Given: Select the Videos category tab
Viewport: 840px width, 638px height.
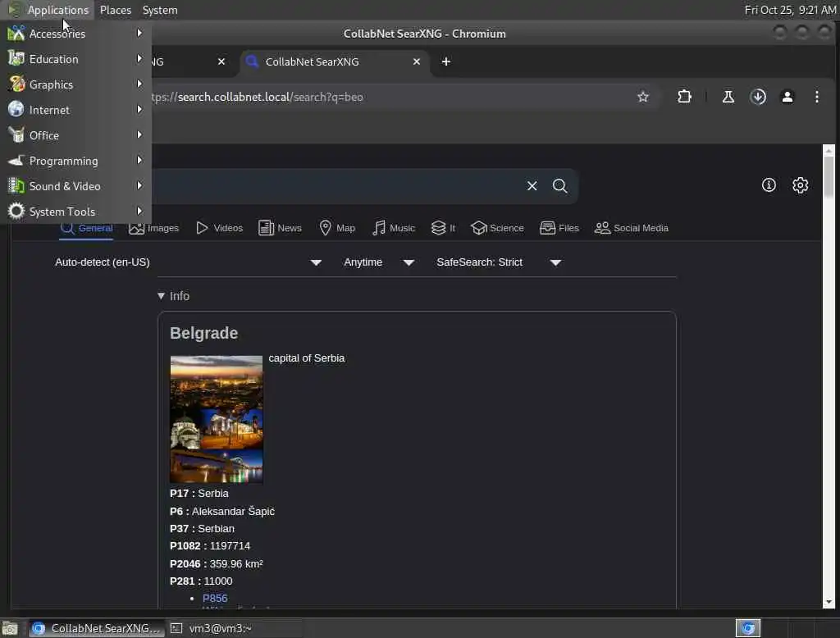Looking at the screenshot, I should tap(219, 228).
